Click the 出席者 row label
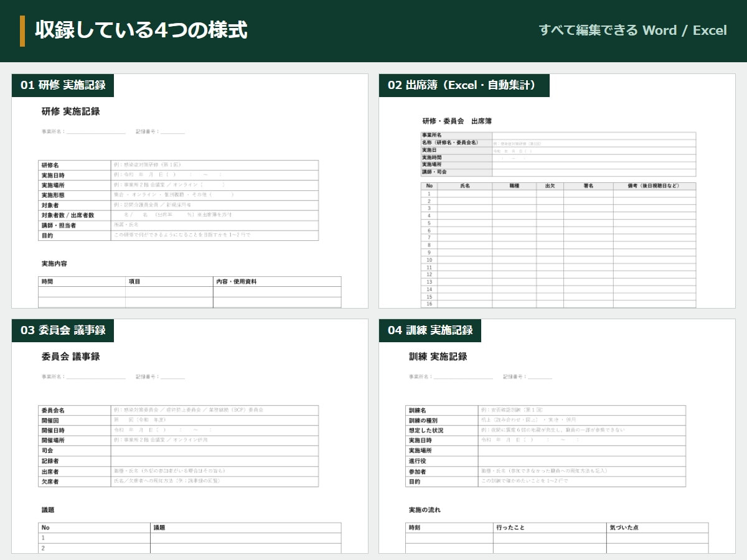Screen dimensions: 747x560 click(50, 472)
